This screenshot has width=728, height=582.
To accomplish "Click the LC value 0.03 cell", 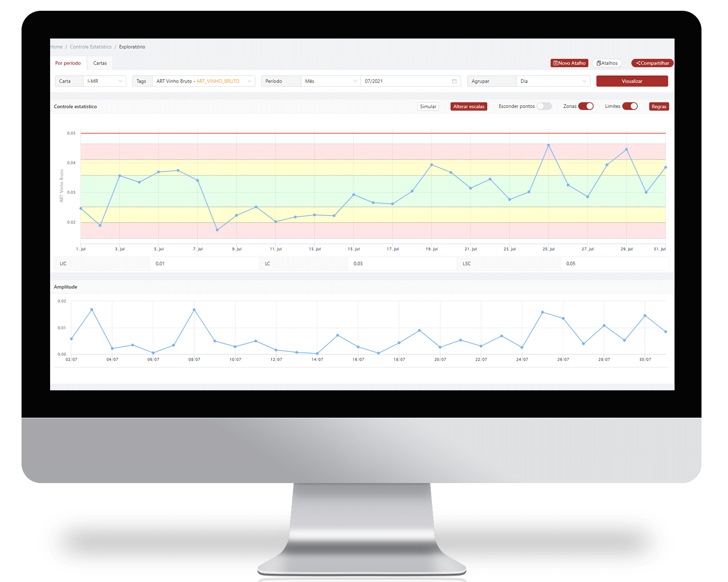I will (x=402, y=264).
